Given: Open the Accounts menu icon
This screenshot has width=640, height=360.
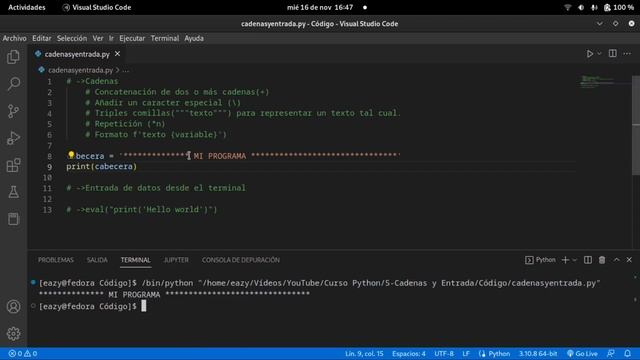Looking at the screenshot, I should 13,307.
